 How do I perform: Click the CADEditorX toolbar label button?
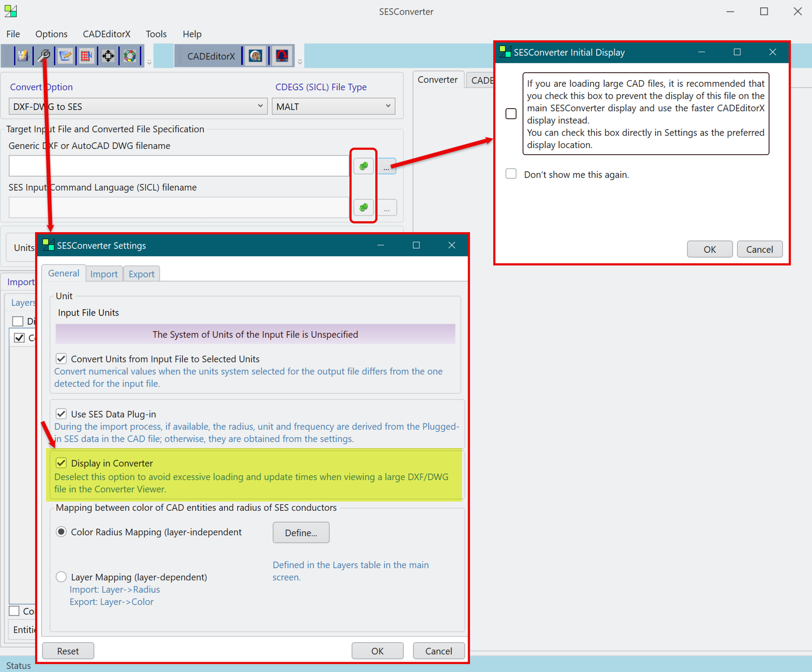tap(211, 56)
